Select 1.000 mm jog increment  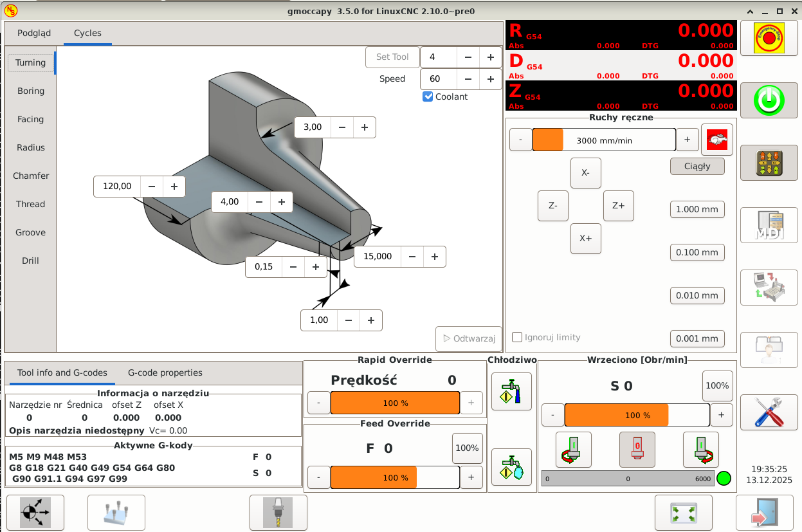coord(697,209)
